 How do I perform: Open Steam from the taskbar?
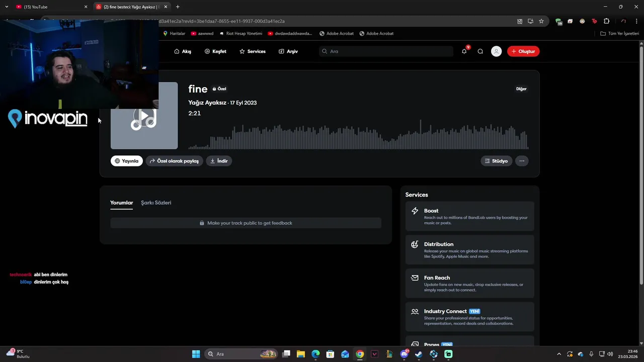419,354
